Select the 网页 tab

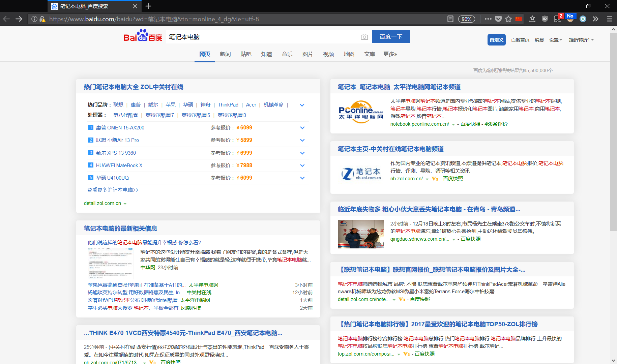tap(205, 54)
